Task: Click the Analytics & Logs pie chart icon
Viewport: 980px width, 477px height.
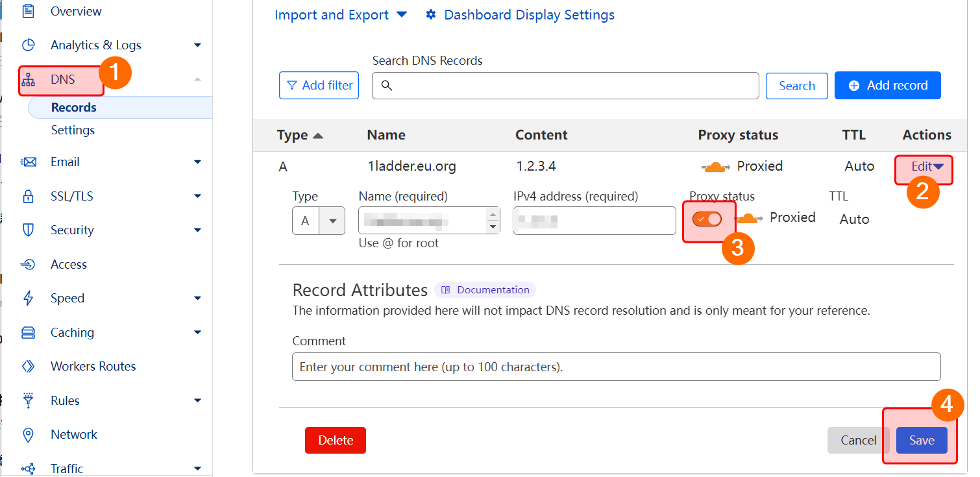Action: (28, 45)
